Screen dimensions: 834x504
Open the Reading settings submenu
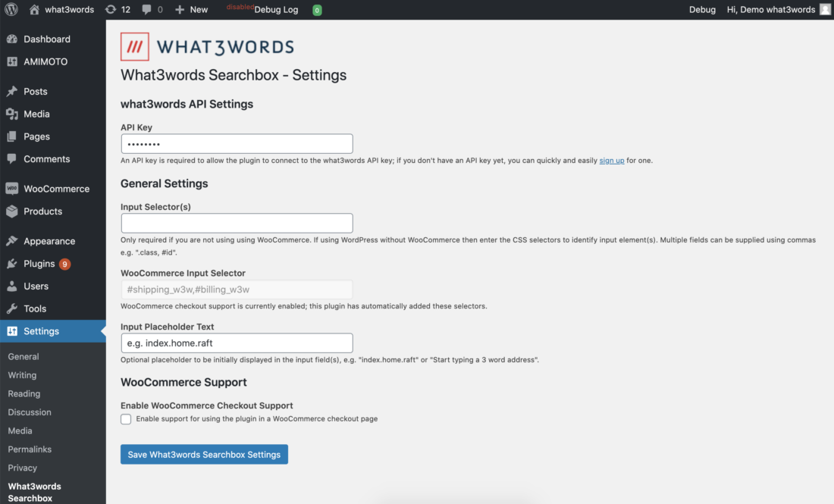(24, 394)
